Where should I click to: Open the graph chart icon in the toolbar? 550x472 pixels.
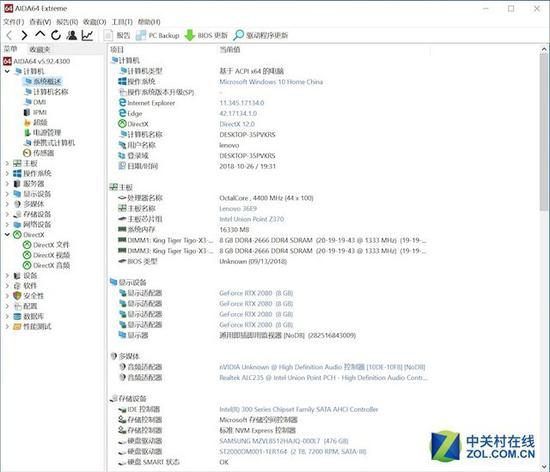click(x=87, y=35)
